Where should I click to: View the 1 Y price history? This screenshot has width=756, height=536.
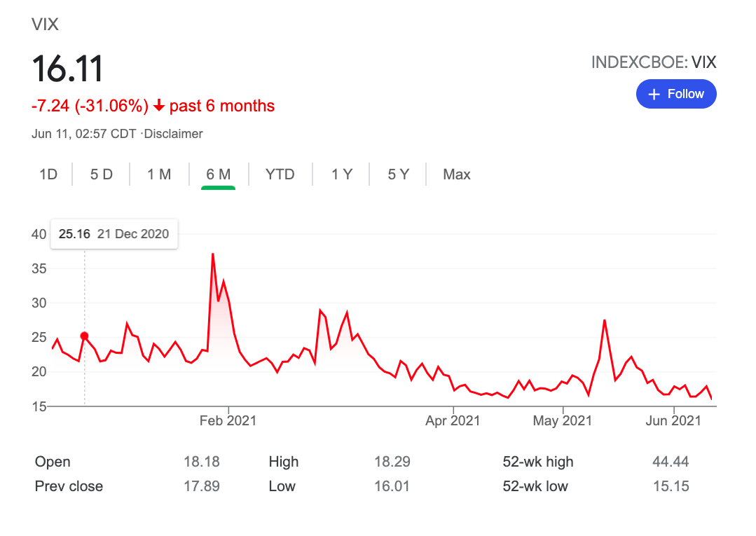[342, 174]
